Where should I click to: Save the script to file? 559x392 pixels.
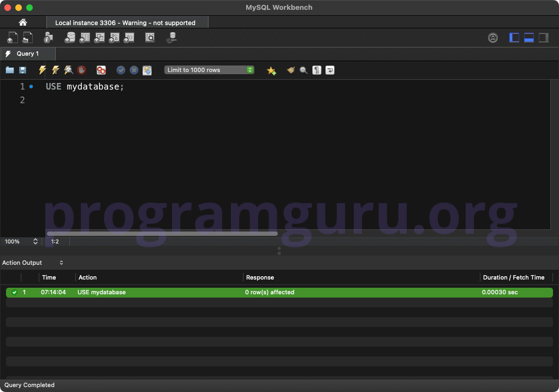tap(22, 70)
